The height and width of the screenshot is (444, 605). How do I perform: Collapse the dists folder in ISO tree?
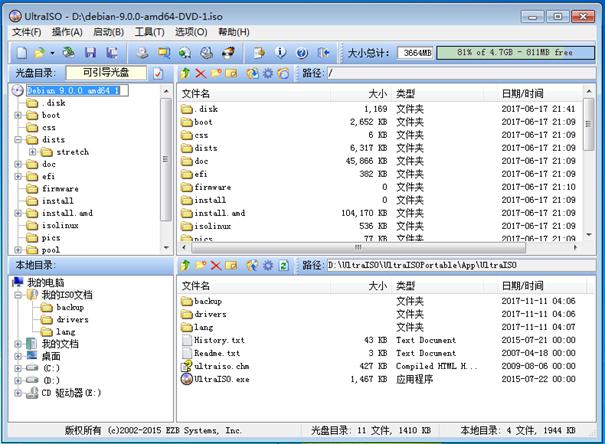point(18,140)
